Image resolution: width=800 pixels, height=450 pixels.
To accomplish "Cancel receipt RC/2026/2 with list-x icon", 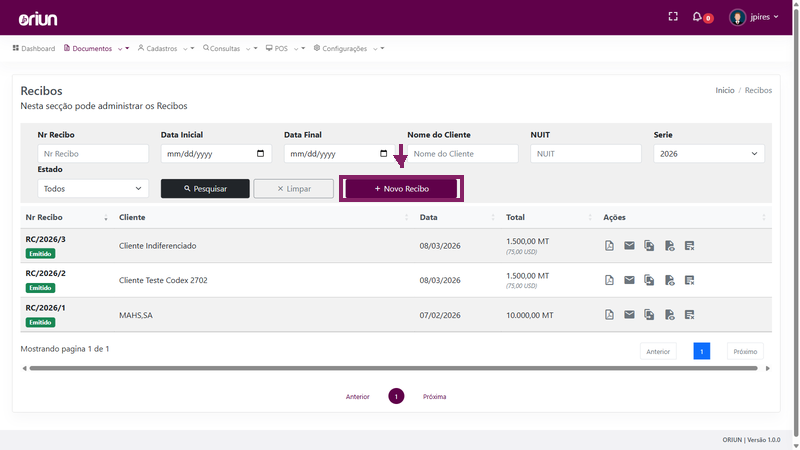I will (x=689, y=280).
